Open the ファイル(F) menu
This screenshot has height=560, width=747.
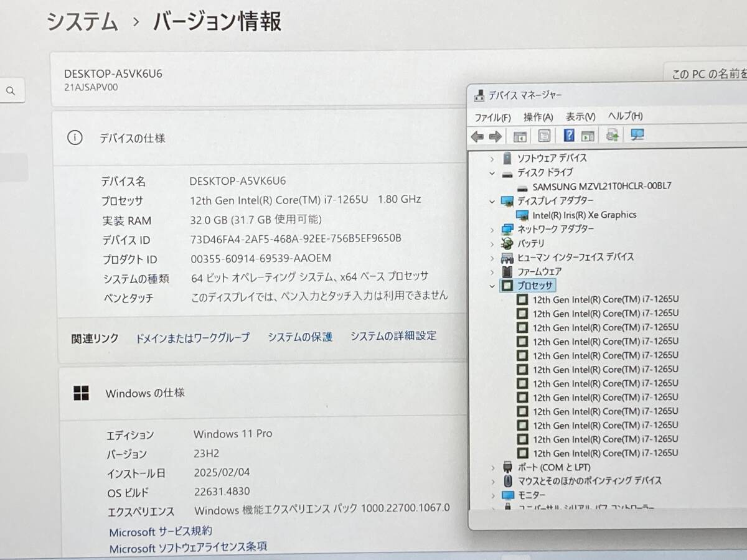[x=492, y=117]
